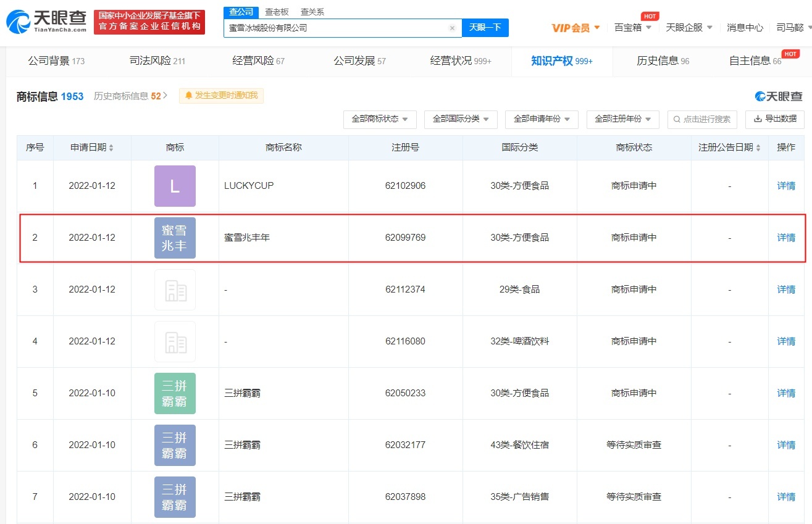Screen dimensions: 812x524
Task: Open the 全部申请年份 dropdown
Action: click(x=542, y=119)
